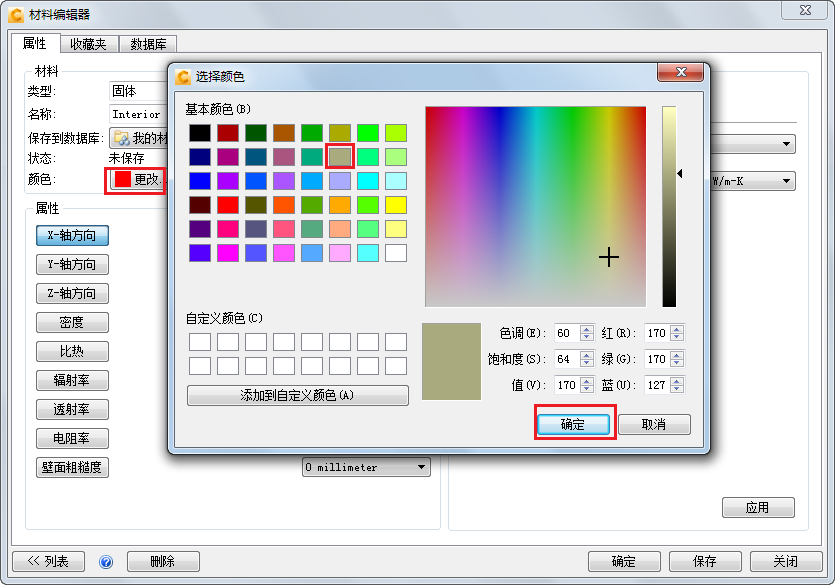Click 添加到自定义颜色 to save custom color
Image resolution: width=835 pixels, height=585 pixels.
297,395
